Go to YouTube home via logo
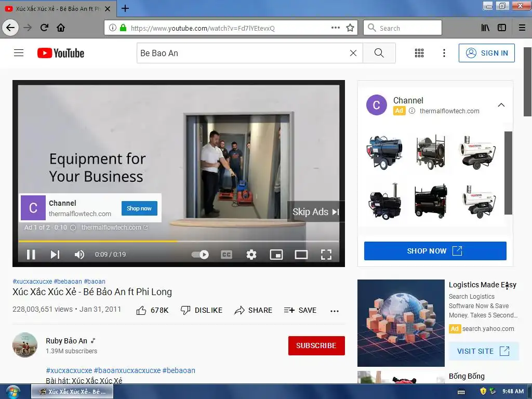 point(61,53)
